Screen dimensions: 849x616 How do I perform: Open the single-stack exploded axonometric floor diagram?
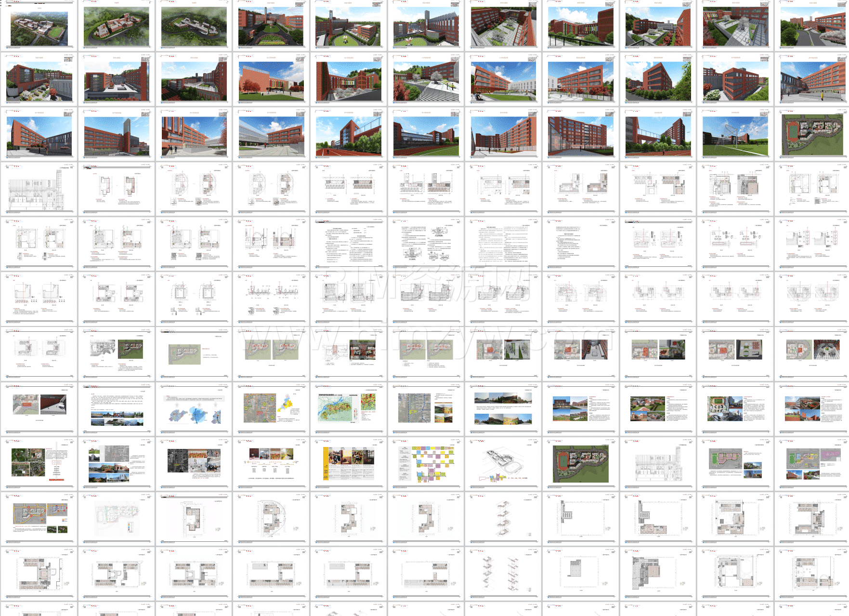(x=503, y=518)
